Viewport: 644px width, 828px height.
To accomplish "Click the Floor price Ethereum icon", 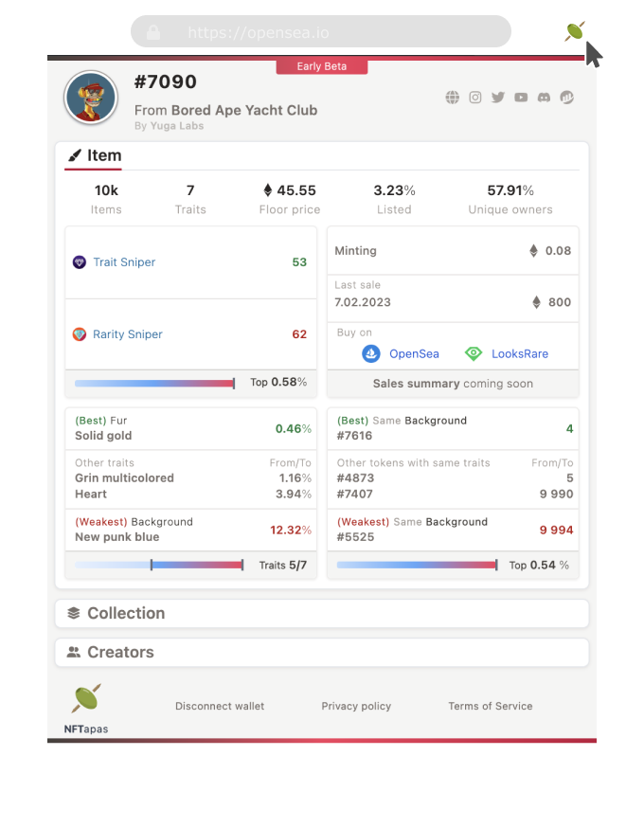I will coord(268,189).
